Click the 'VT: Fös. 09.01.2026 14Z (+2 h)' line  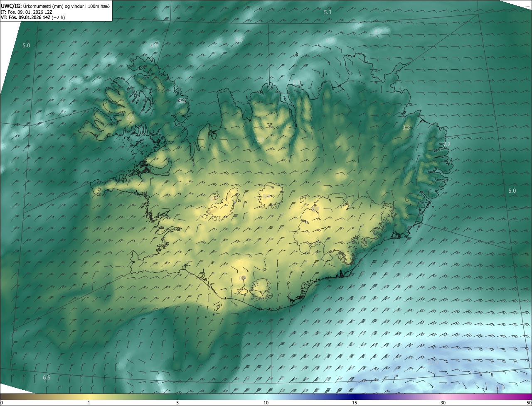point(33,17)
